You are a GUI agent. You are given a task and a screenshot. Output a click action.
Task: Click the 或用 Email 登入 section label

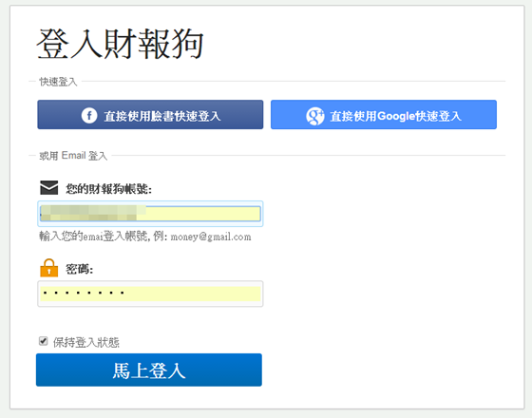(73, 156)
